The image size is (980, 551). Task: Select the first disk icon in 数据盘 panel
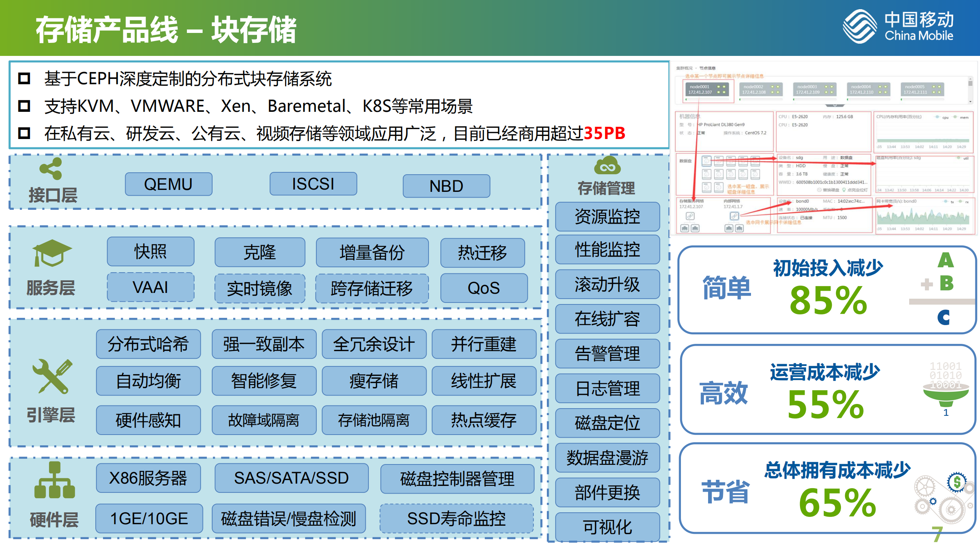(707, 160)
